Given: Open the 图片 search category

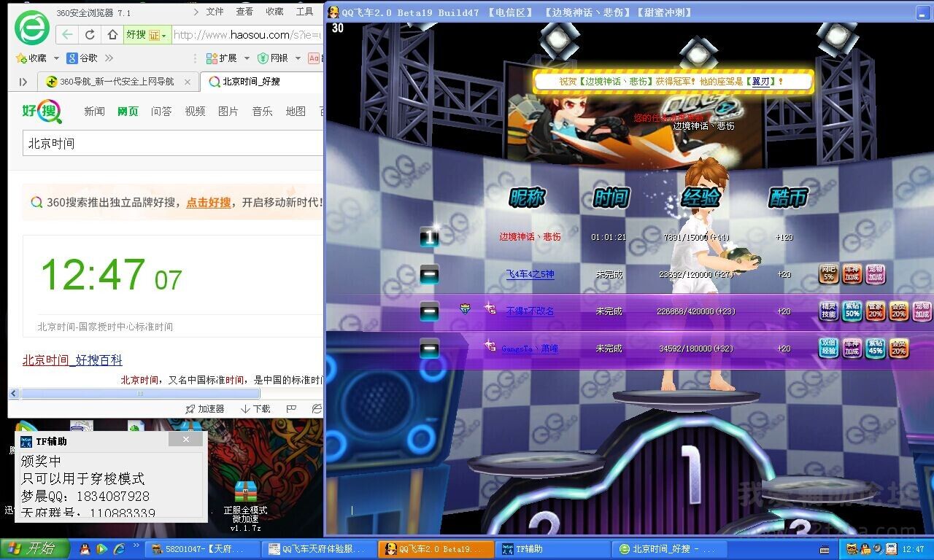Looking at the screenshot, I should 228,112.
